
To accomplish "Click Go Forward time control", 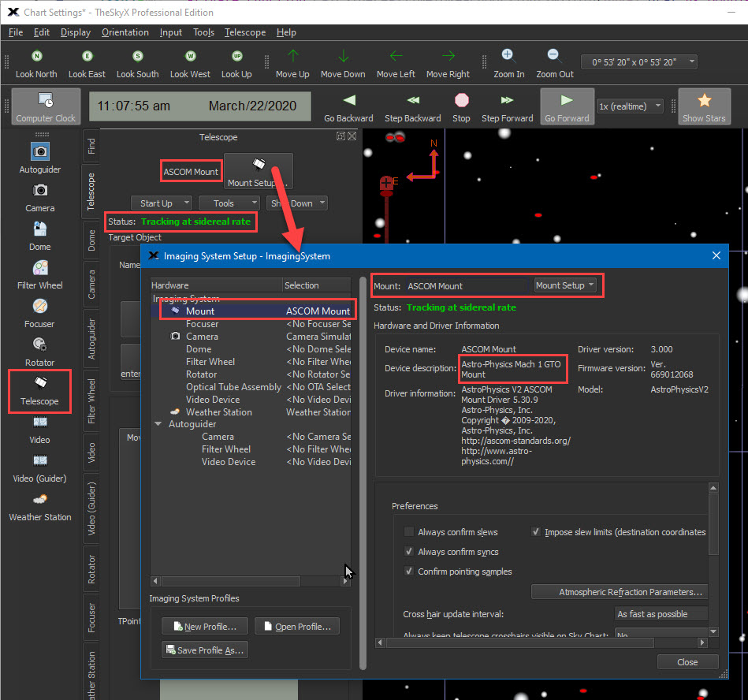I will (568, 106).
